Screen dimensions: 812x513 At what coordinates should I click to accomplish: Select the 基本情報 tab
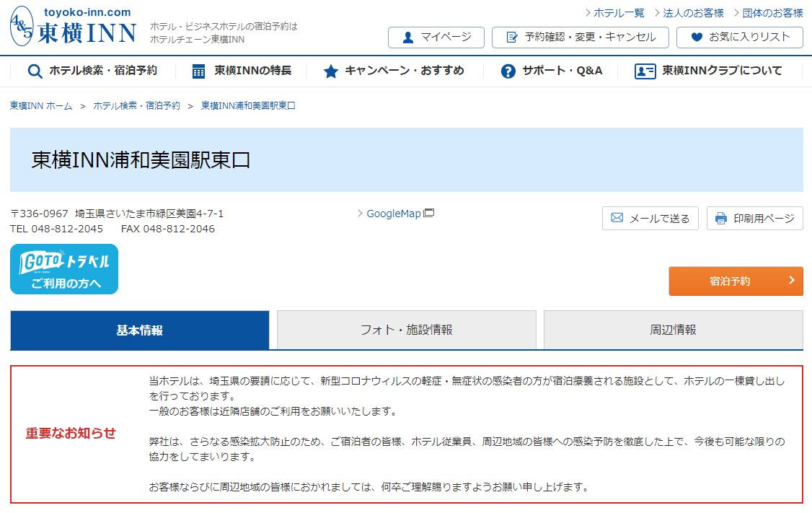(x=140, y=330)
